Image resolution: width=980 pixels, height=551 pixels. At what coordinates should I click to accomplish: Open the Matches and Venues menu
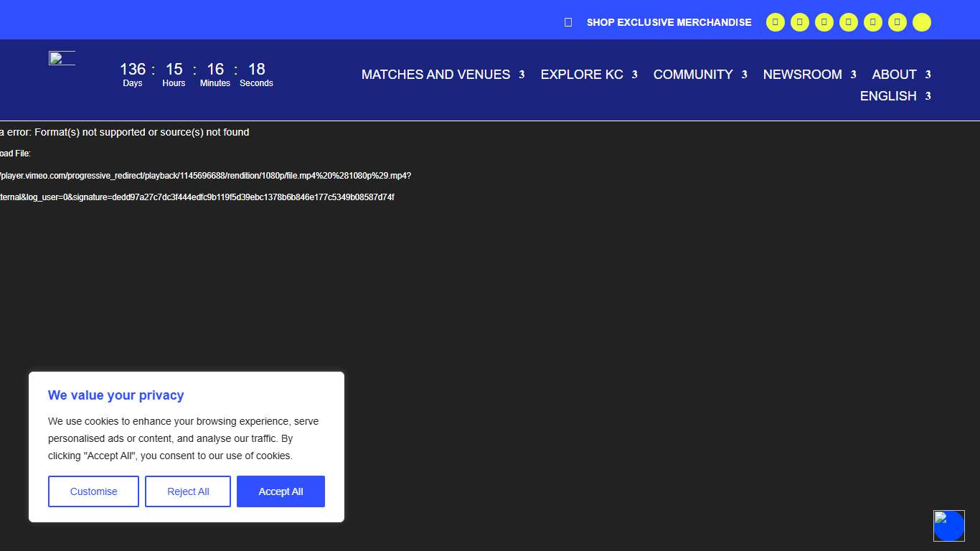(x=435, y=75)
